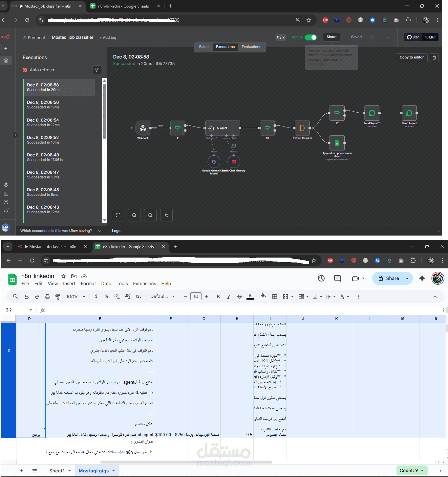Viewport: 448px width, 477px height.
Task: Select the execution from Dec 8, 02:08:54
Action: (x=59, y=122)
